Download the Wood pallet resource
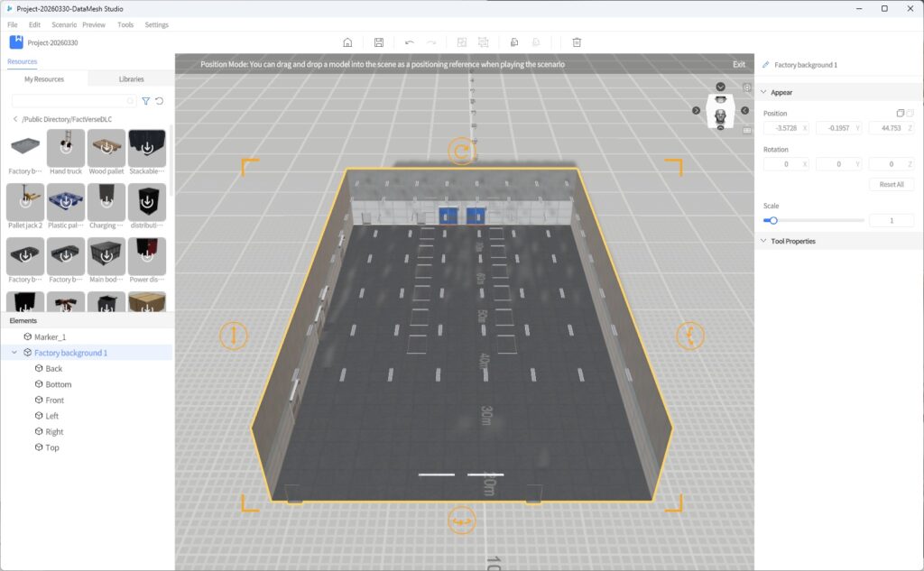Screen dimensions: 924x571 (x=106, y=147)
